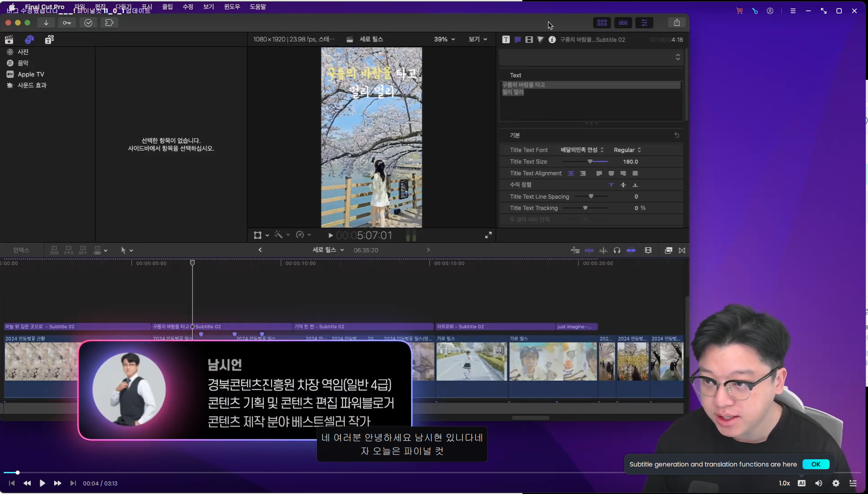This screenshot has width=868, height=494.
Task: Click the 인덱스 timeline index button
Action: (x=21, y=250)
